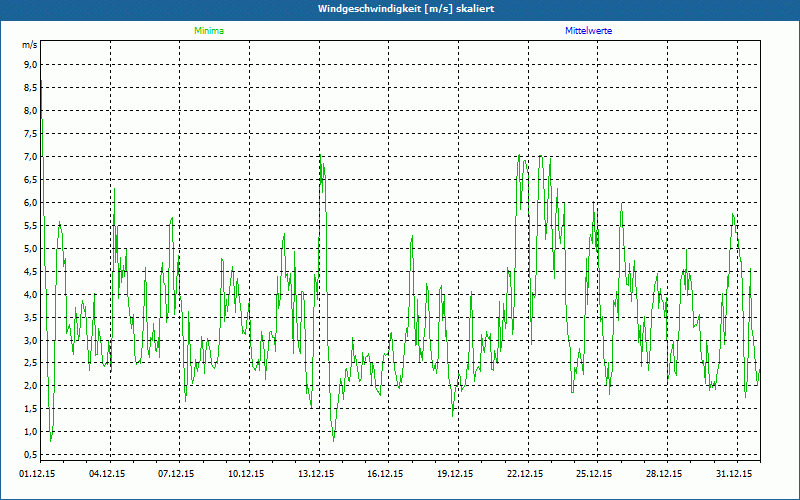Click the 01.12.15 date label
The width and height of the screenshot is (800, 500).
(37, 474)
